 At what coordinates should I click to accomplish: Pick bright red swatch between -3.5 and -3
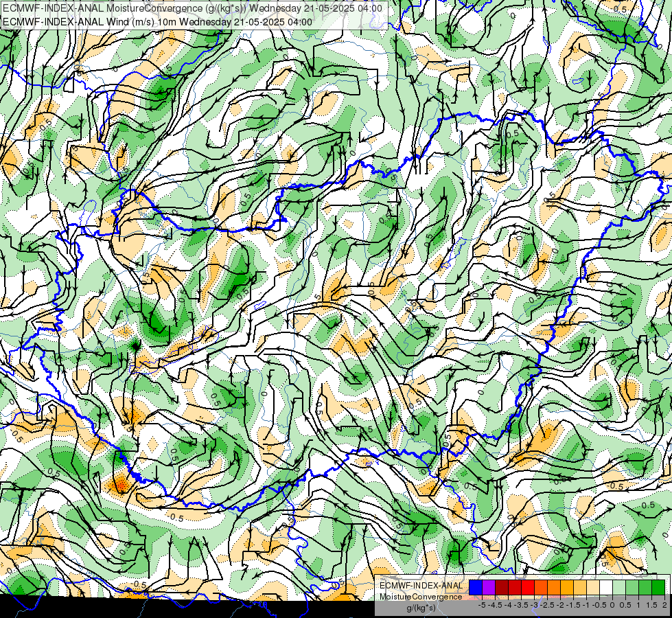point(528,587)
